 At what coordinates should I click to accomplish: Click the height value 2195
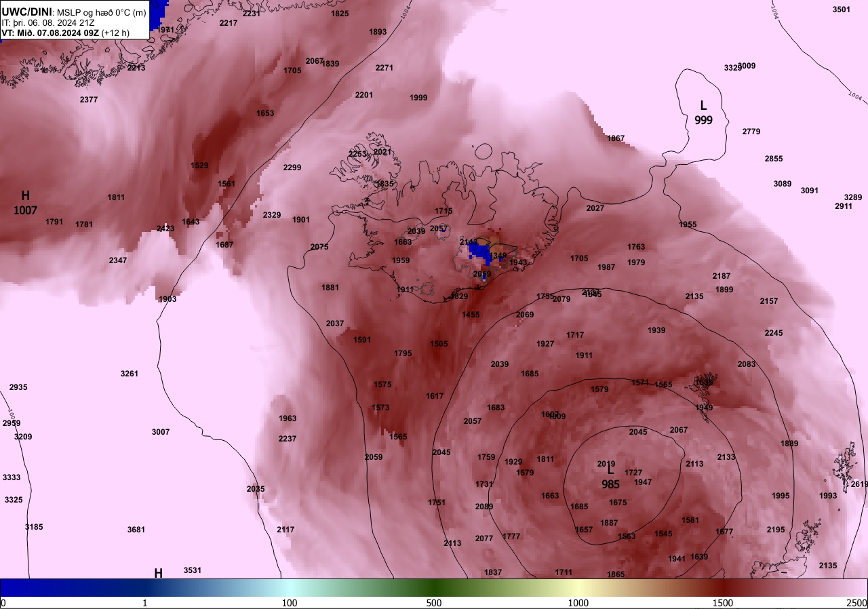coord(776,530)
